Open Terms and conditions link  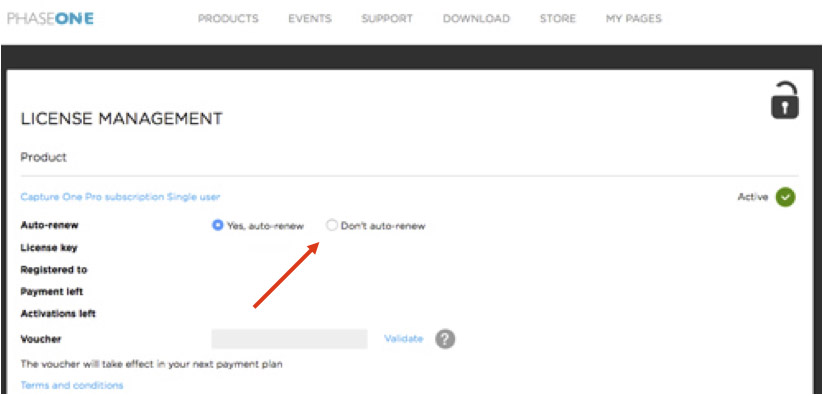point(72,385)
